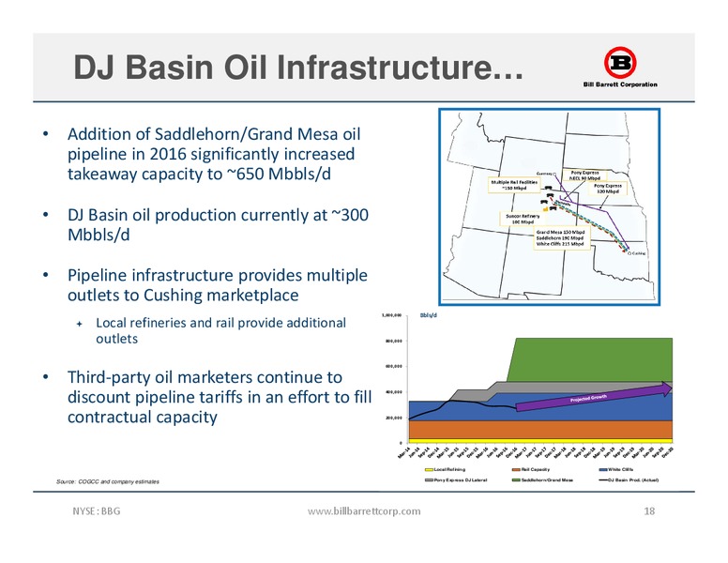Click the orange Rail Capacity legend swatch
The width and height of the screenshot is (728, 563).
516,469
